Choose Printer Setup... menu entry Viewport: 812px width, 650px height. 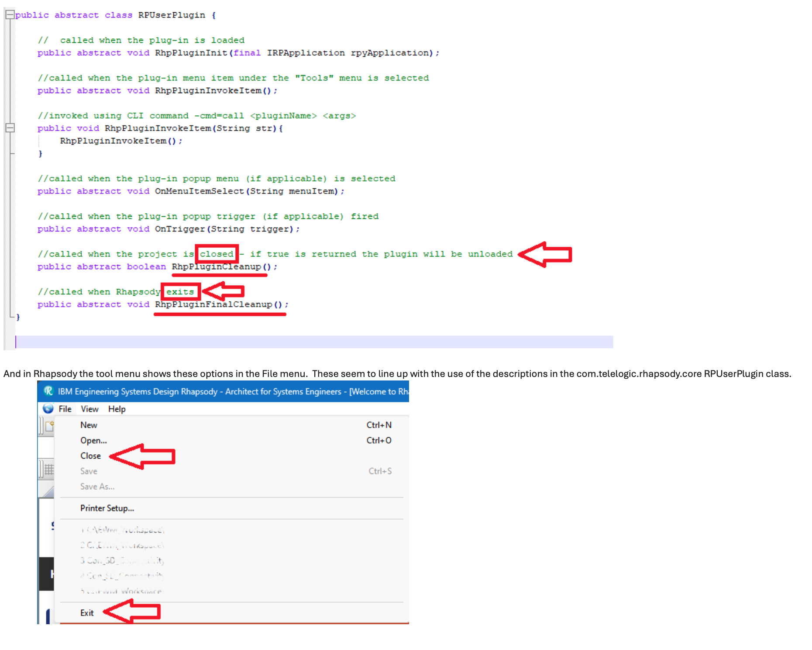[x=107, y=508]
